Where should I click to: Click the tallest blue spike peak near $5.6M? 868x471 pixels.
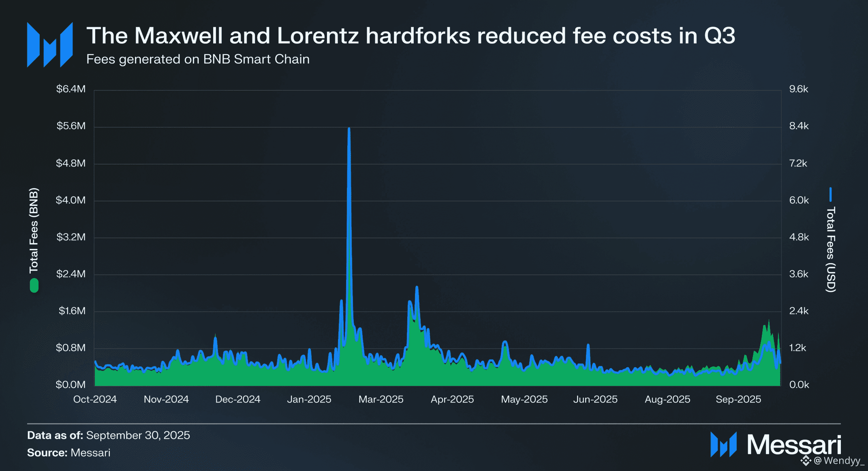tap(349, 129)
